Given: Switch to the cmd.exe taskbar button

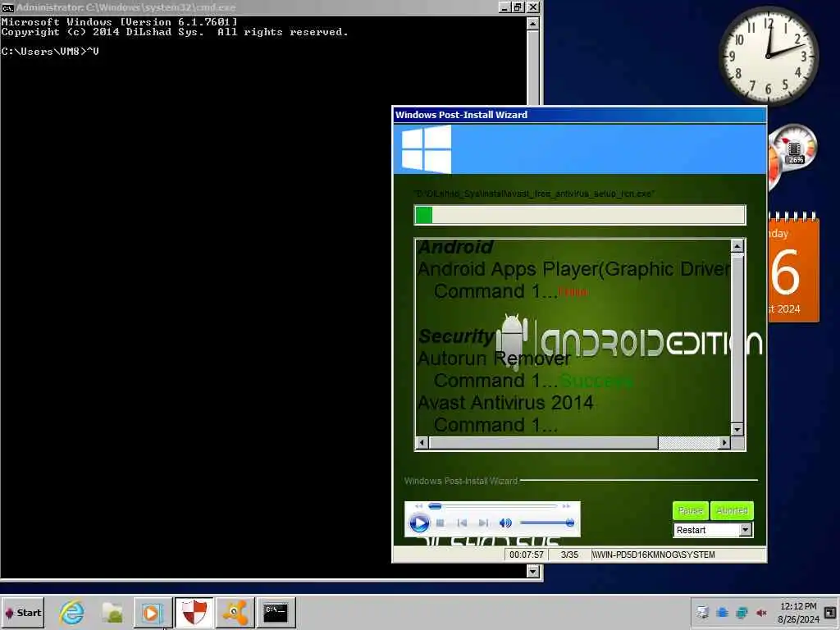Looking at the screenshot, I should tap(276, 613).
